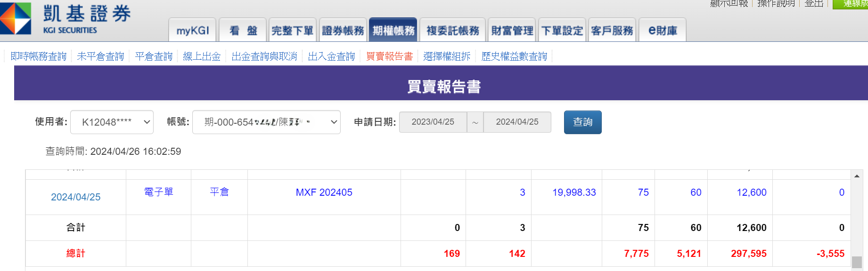The image size is (868, 271).
Task: Open the myKGI tab
Action: [x=192, y=30]
